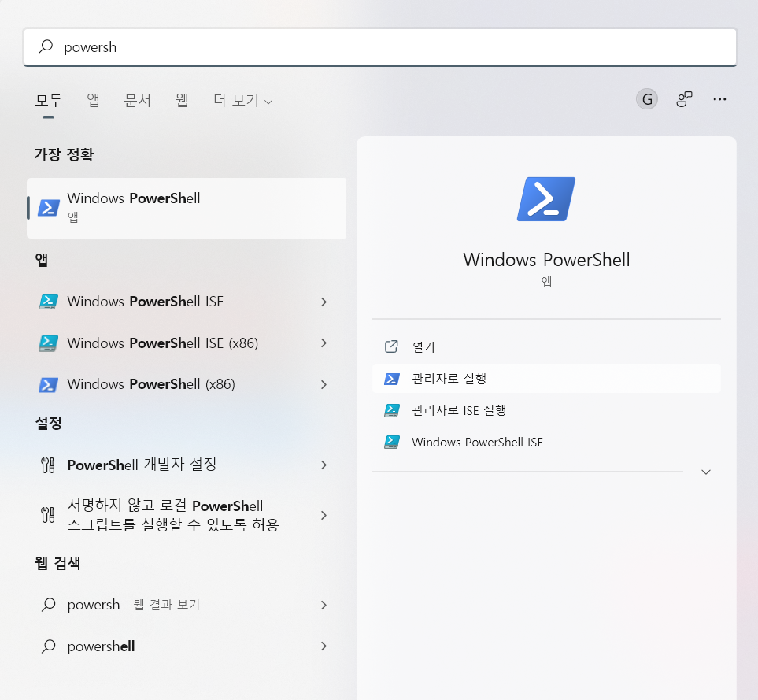Expand the 서명하지 않고 로컬 PowerShell arrow
Viewport: 758px width, 700px height.
(x=324, y=515)
